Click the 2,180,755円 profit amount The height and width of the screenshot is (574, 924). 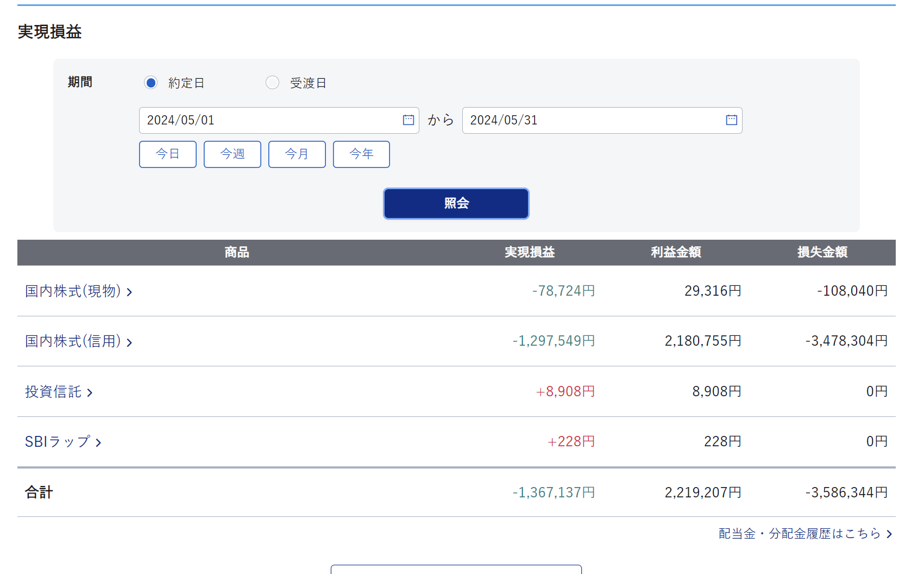click(703, 341)
